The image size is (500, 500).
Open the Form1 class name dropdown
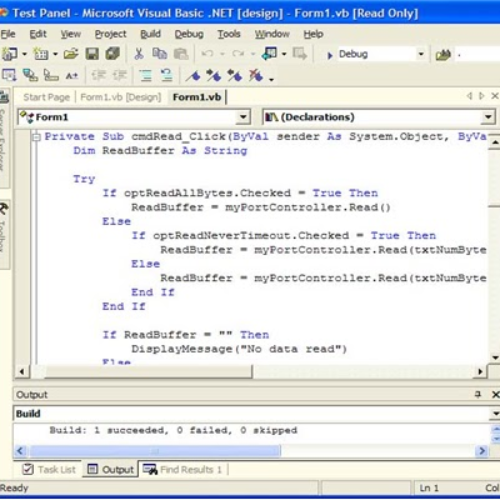pyautogui.click(x=243, y=117)
